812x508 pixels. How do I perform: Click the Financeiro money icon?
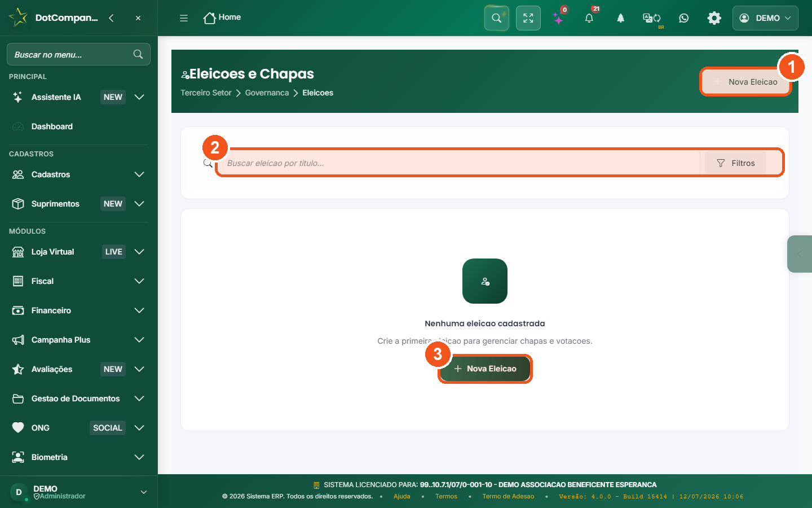point(18,310)
